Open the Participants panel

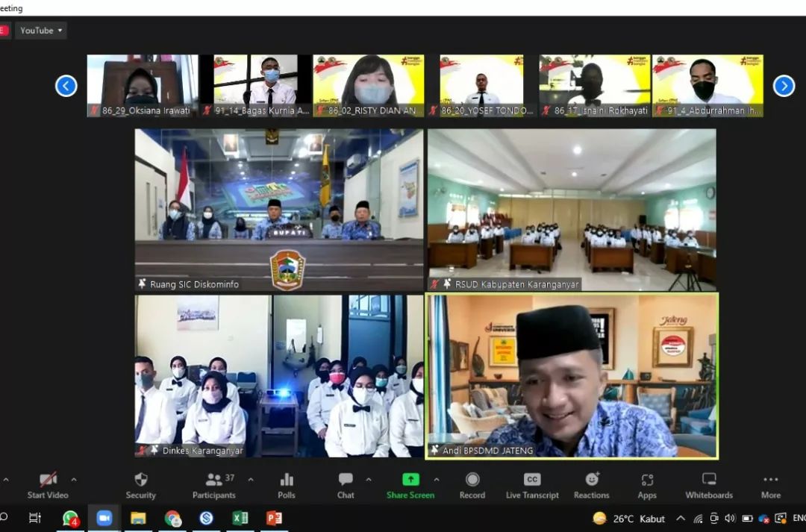pyautogui.click(x=215, y=479)
